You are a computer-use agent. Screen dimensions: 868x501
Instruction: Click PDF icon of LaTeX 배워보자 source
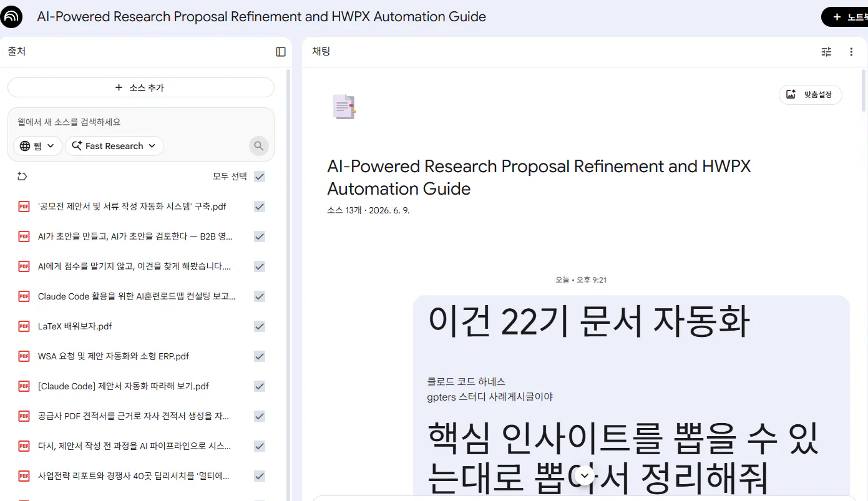pos(24,326)
